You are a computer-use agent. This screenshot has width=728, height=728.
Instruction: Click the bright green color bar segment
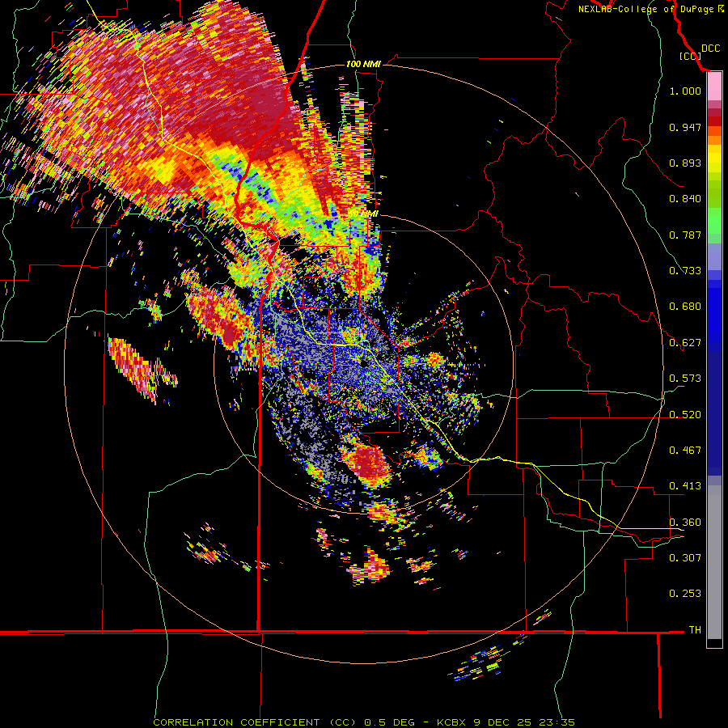pos(714,221)
